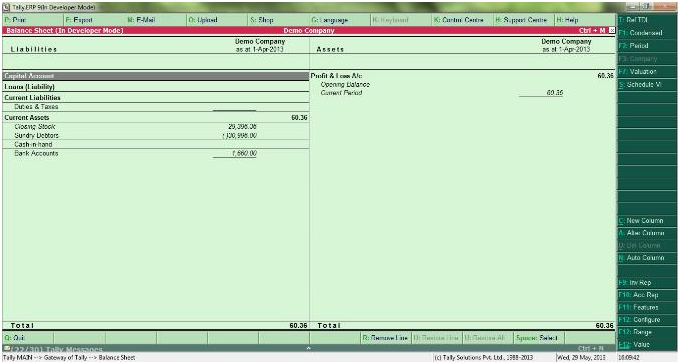Viewport: 680px width, 364px height.
Task: Click the Bank Accounts amount value
Action: pyautogui.click(x=244, y=154)
